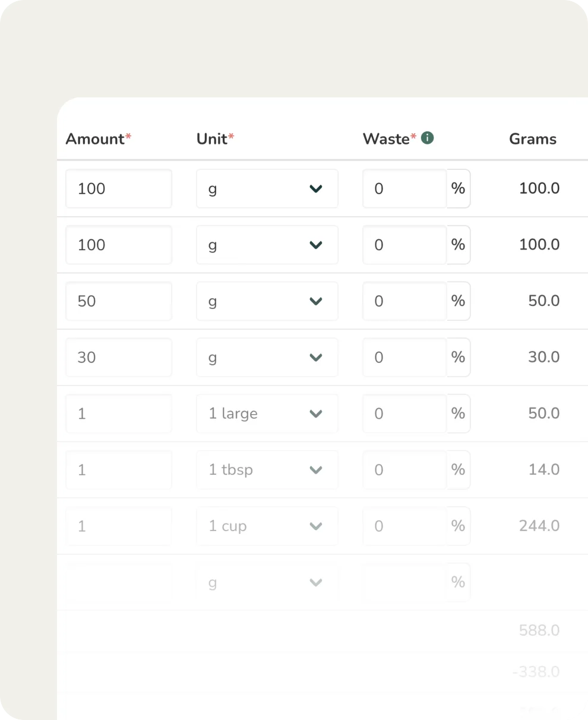The image size is (588, 720).
Task: Click the info icon beside Waste header
Action: pos(427,138)
